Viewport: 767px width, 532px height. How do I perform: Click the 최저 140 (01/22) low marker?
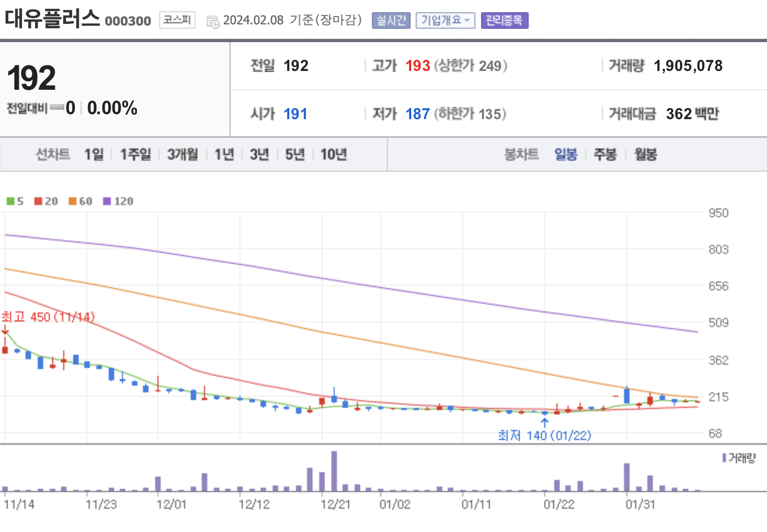tap(544, 436)
